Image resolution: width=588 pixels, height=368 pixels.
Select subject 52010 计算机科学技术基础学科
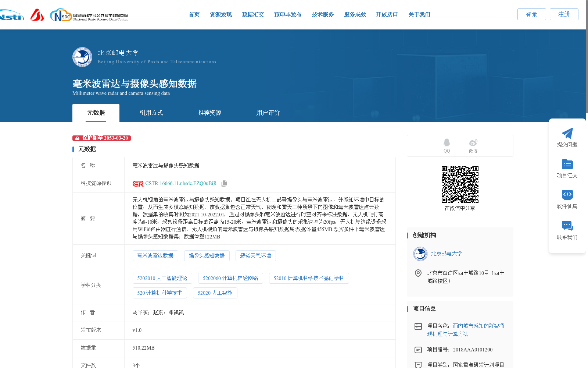pos(309,278)
